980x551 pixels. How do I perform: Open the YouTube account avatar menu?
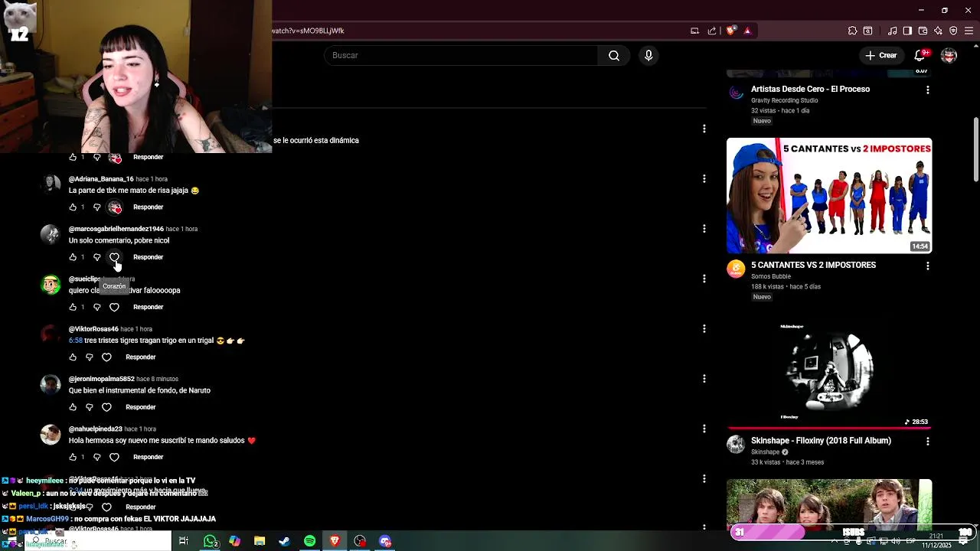[x=949, y=55]
